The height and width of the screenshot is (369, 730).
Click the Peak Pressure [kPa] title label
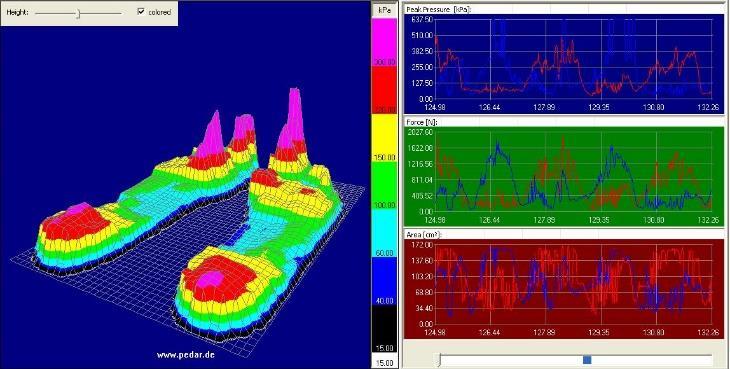tap(439, 9)
